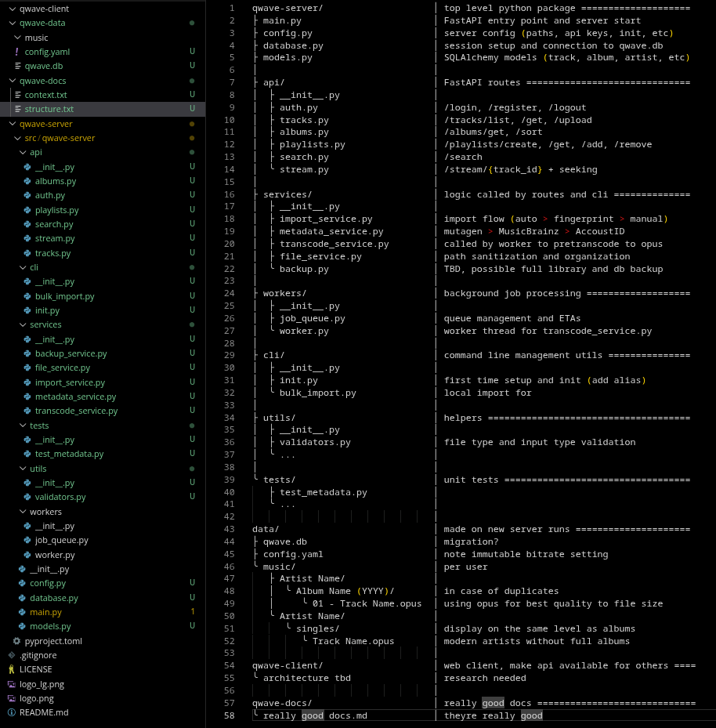The width and height of the screenshot is (716, 728).
Task: Click the YAML icon next to config.yaml
Action: 17,52
